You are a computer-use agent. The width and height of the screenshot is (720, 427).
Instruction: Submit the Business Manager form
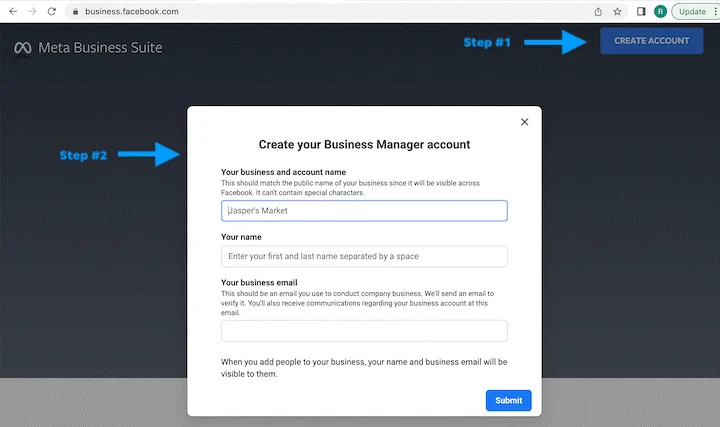coord(508,400)
